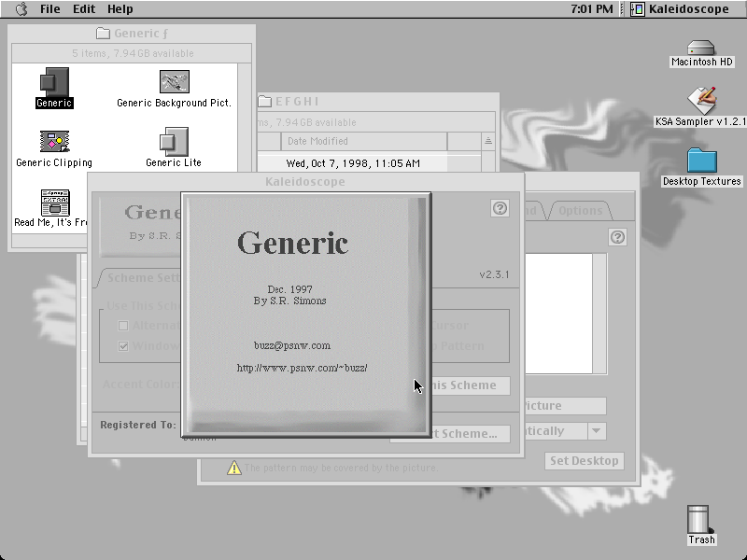The width and height of the screenshot is (747, 560).
Task: Click the EFGHI window title bar
Action: [378, 102]
